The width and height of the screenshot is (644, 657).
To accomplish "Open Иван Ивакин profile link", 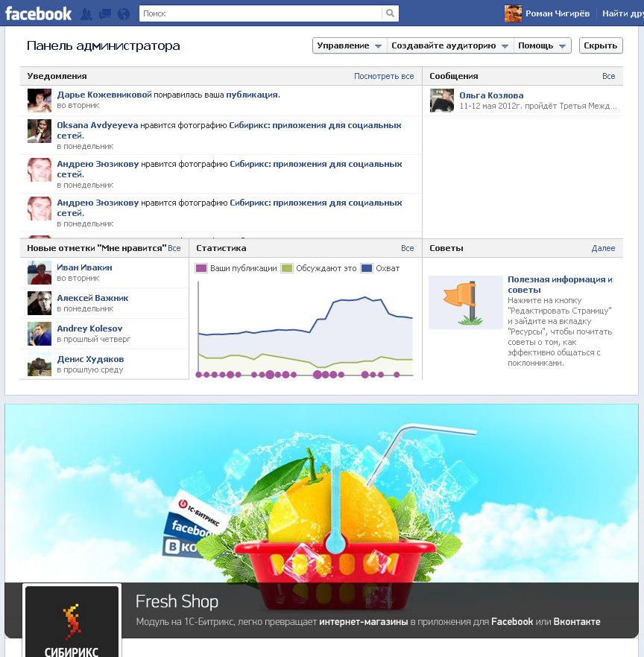I will point(84,267).
